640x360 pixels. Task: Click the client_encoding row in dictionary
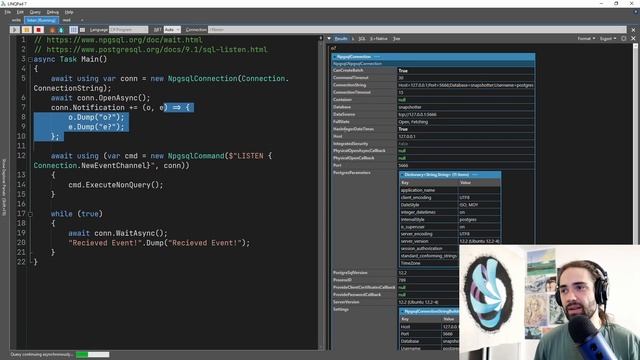coord(450,198)
